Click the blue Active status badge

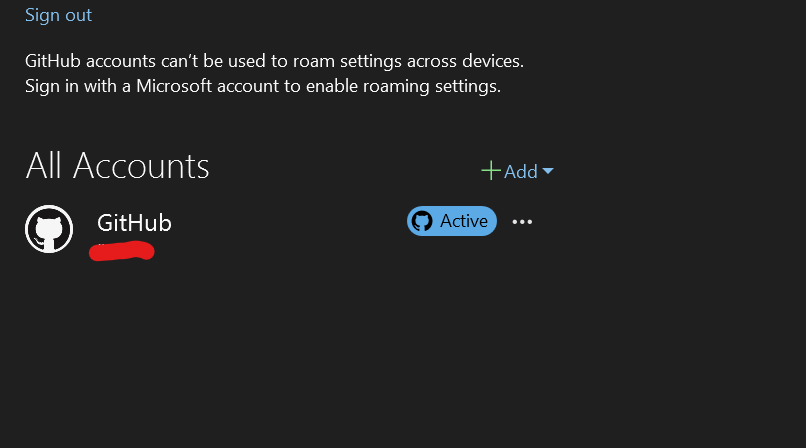coord(452,221)
